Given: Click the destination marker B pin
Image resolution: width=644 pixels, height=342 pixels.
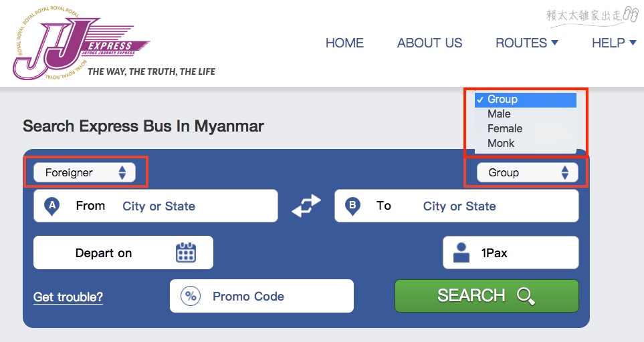Looking at the screenshot, I should pos(352,206).
